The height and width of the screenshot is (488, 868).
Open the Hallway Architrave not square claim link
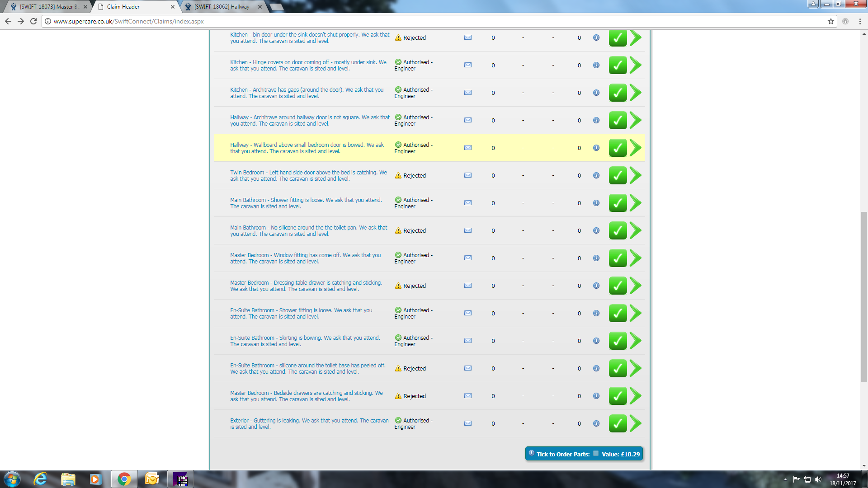click(309, 120)
